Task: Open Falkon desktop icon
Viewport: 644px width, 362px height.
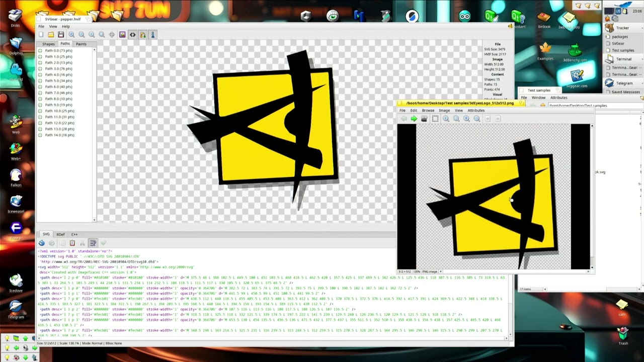Action: tap(16, 177)
